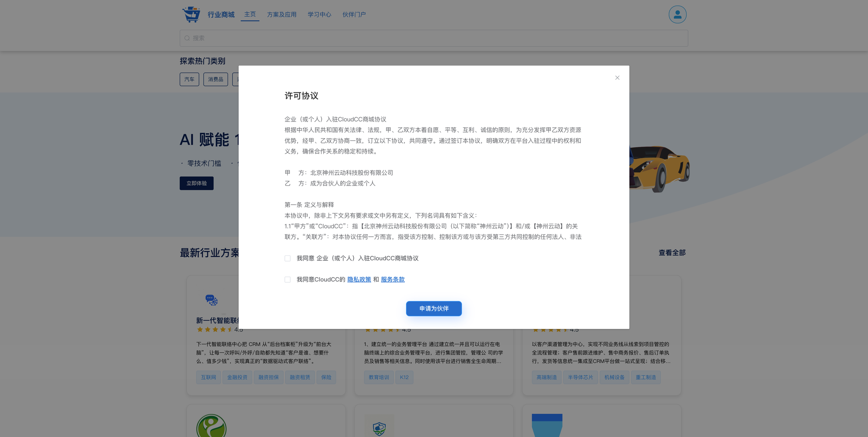The width and height of the screenshot is (868, 437).
Task: Click 查看全部 to view all solutions
Action: pyautogui.click(x=672, y=253)
